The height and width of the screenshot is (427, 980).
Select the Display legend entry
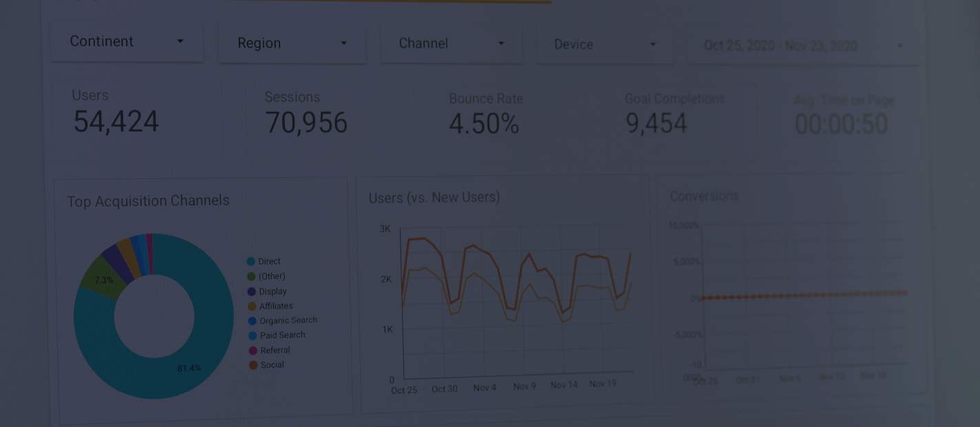pyautogui.click(x=273, y=291)
